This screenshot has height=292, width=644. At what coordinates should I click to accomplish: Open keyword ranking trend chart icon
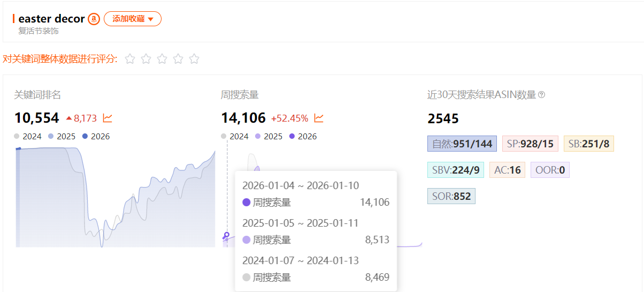coord(108,118)
